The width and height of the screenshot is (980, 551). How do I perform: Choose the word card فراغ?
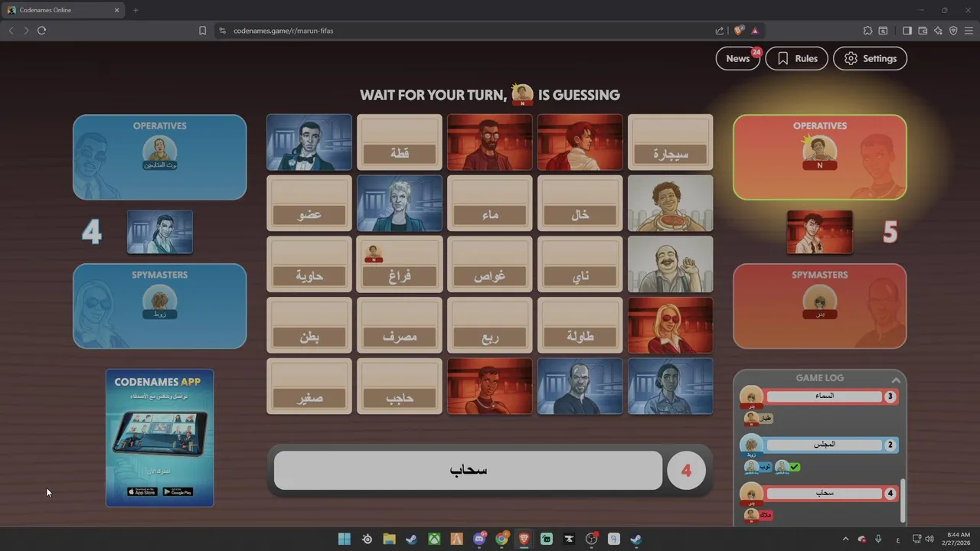[400, 265]
